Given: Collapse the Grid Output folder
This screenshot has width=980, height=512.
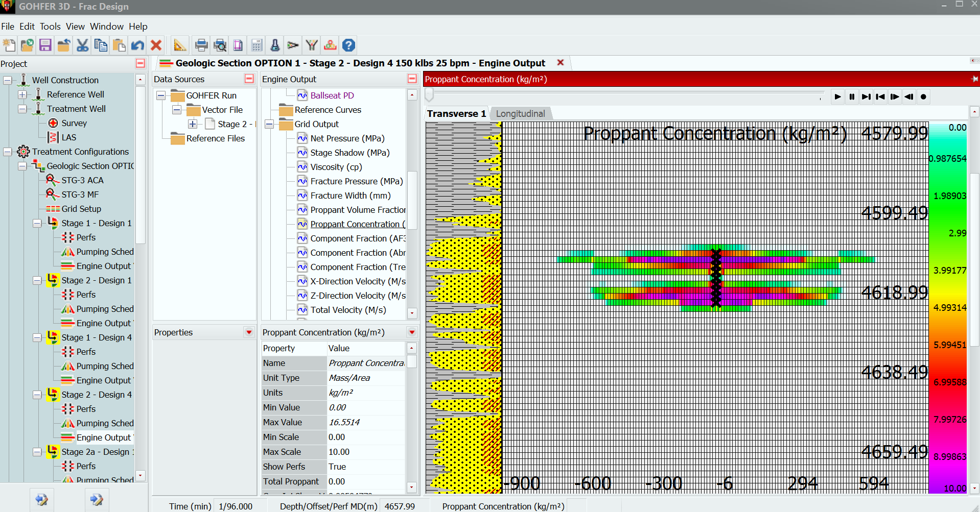Looking at the screenshot, I should [269, 124].
